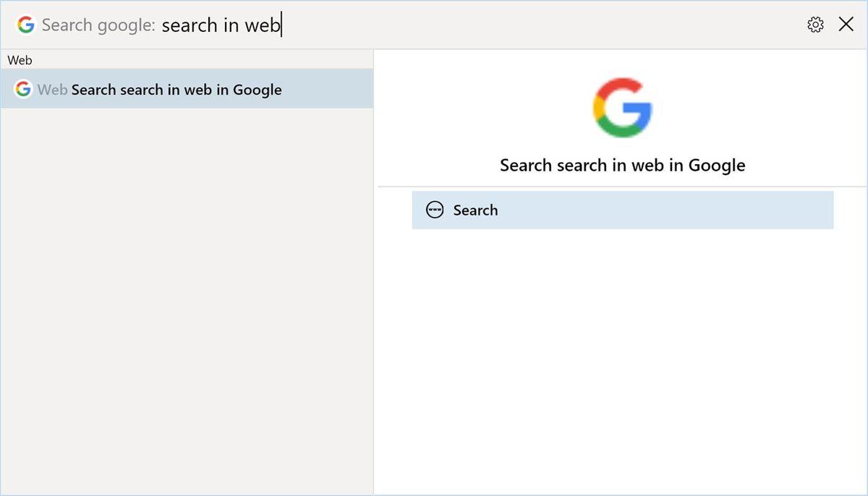Image resolution: width=868 pixels, height=496 pixels.
Task: Click the blank preview area under the Search action
Action: coord(623,362)
